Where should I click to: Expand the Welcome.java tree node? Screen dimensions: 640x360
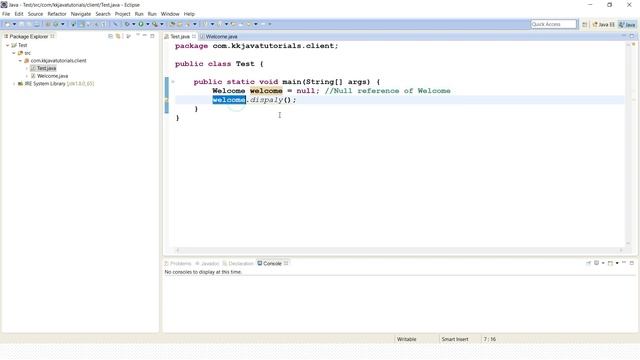27,76
